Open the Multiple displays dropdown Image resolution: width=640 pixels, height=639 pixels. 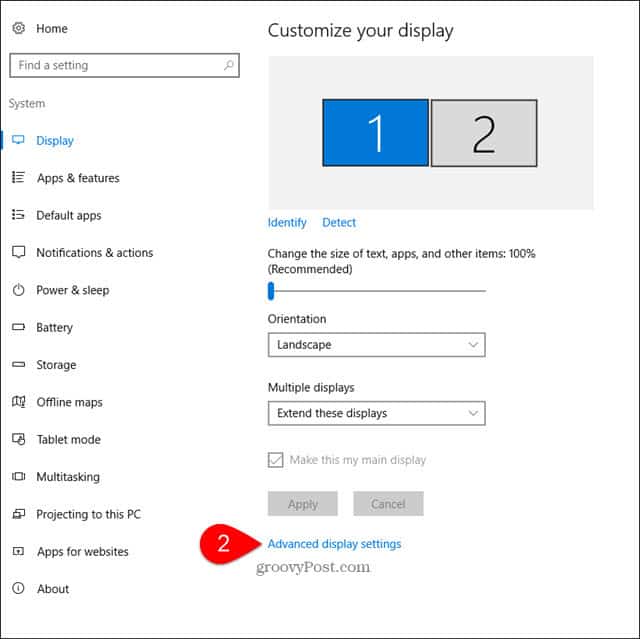[x=376, y=413]
